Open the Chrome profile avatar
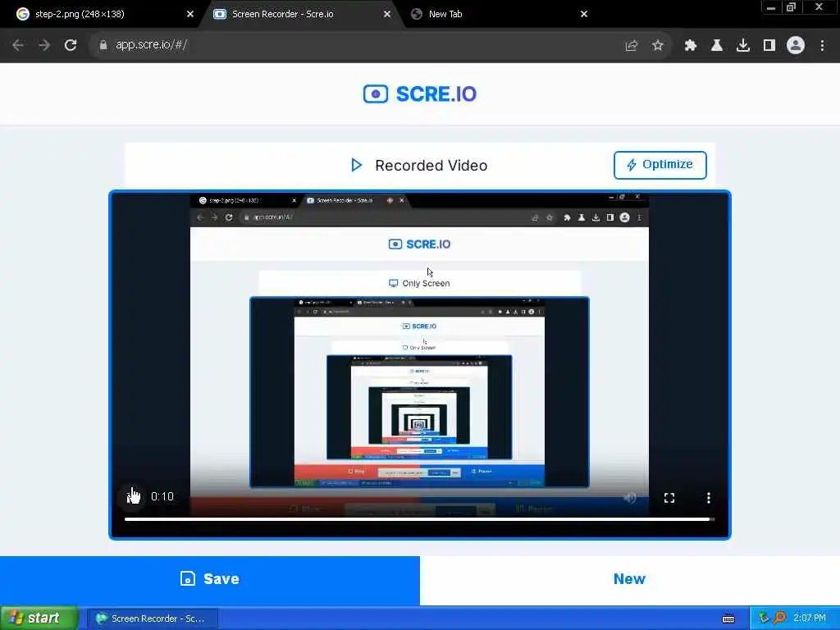The height and width of the screenshot is (630, 840). coord(796,46)
